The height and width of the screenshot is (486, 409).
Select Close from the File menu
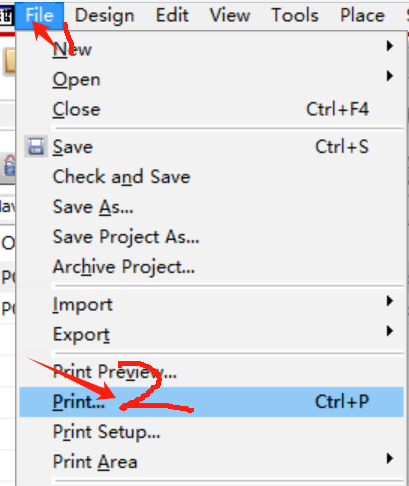pyautogui.click(x=211, y=109)
